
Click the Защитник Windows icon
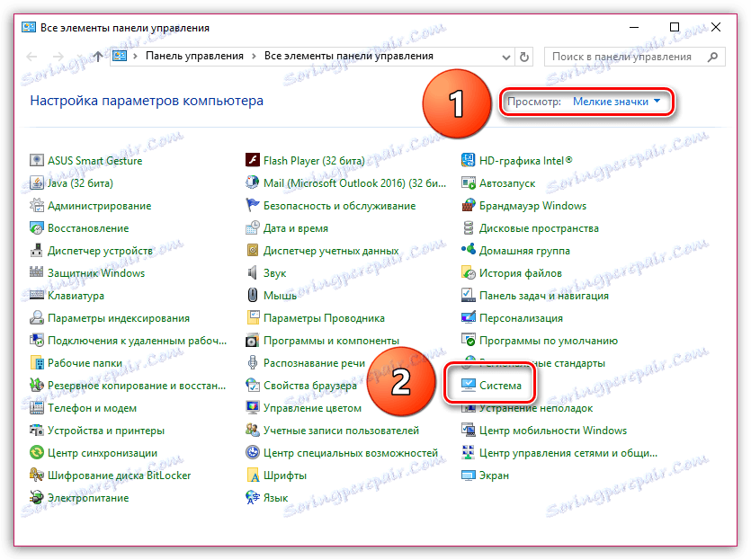coord(36,273)
